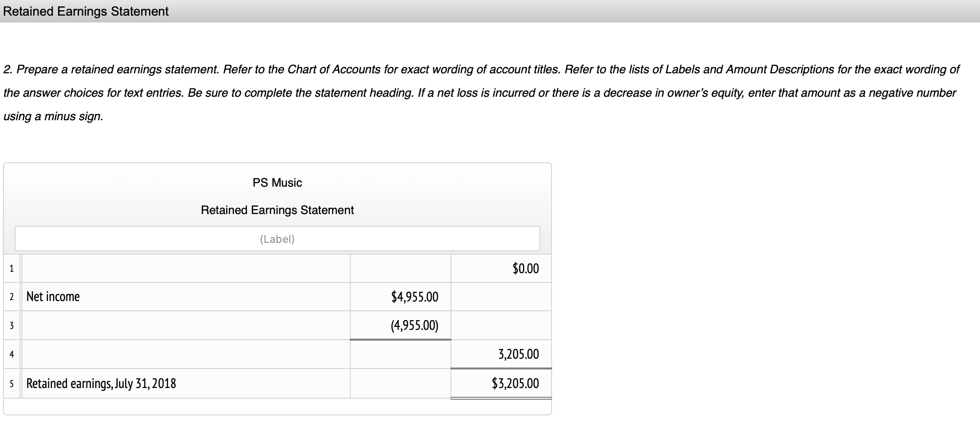Click the empty field below the statement table
The image size is (980, 432).
277,406
